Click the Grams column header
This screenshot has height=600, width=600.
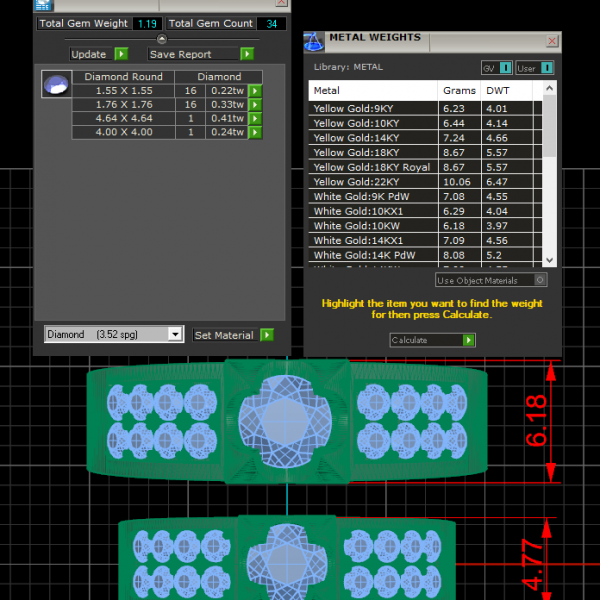pos(459,90)
